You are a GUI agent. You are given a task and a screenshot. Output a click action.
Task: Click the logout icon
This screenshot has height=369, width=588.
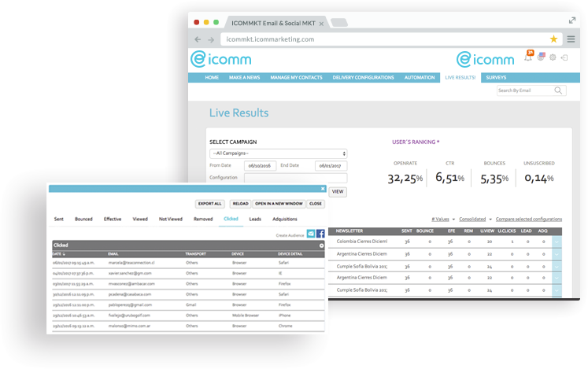[x=564, y=57]
